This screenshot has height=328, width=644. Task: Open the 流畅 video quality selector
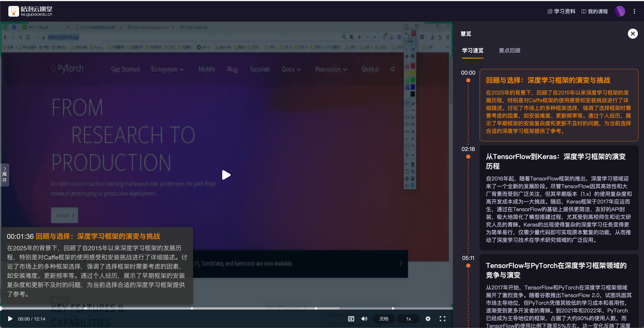pyautogui.click(x=384, y=319)
